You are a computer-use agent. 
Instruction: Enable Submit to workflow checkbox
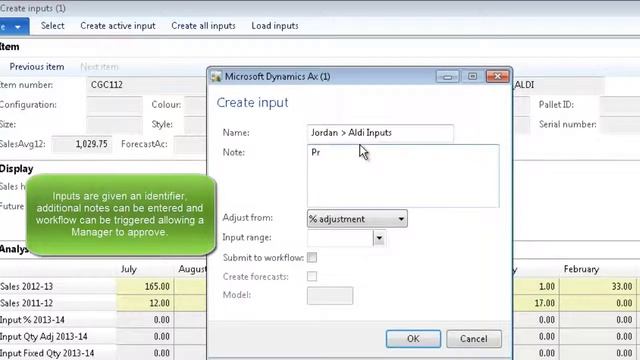(312, 258)
